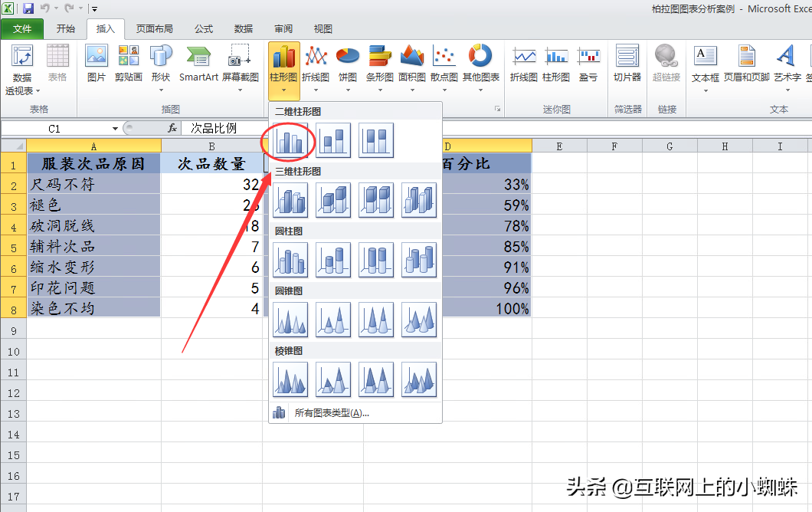Pick the 2-D 100% stacked column chart
812x512 pixels.
[x=376, y=140]
